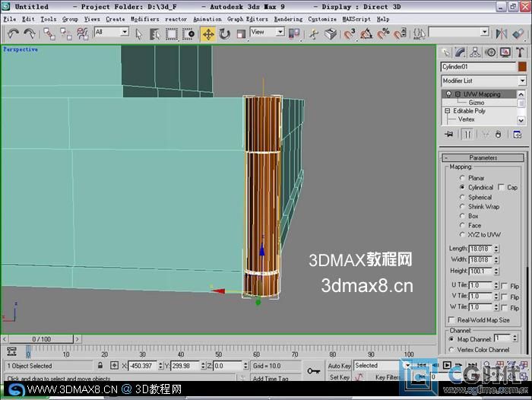Select the Unlink Selection tool
This screenshot has width=532, height=400.
[x=66, y=33]
